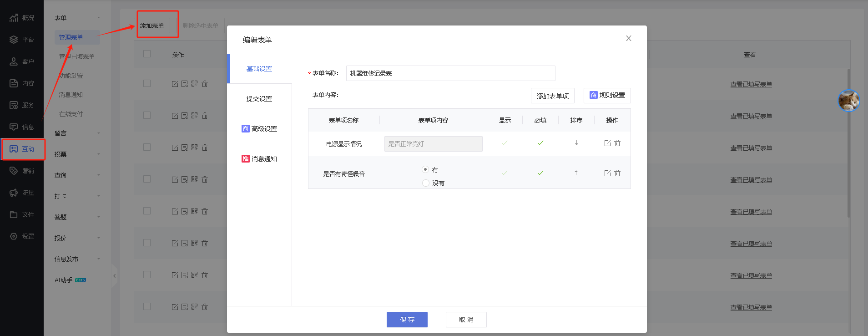This screenshot has height=336, width=868.
Task: Open the 流量 traffic sidebar icon
Action: point(14,193)
